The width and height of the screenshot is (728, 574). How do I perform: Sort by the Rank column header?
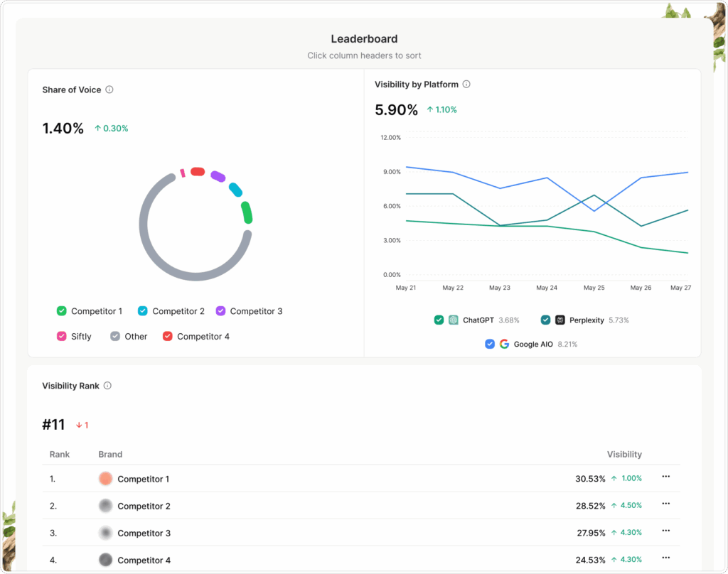[60, 454]
